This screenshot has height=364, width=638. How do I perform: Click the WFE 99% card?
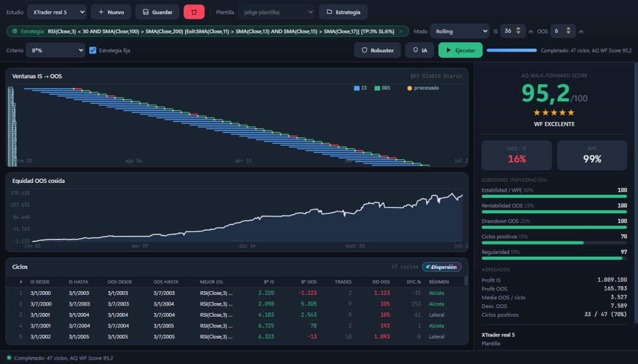(592, 155)
